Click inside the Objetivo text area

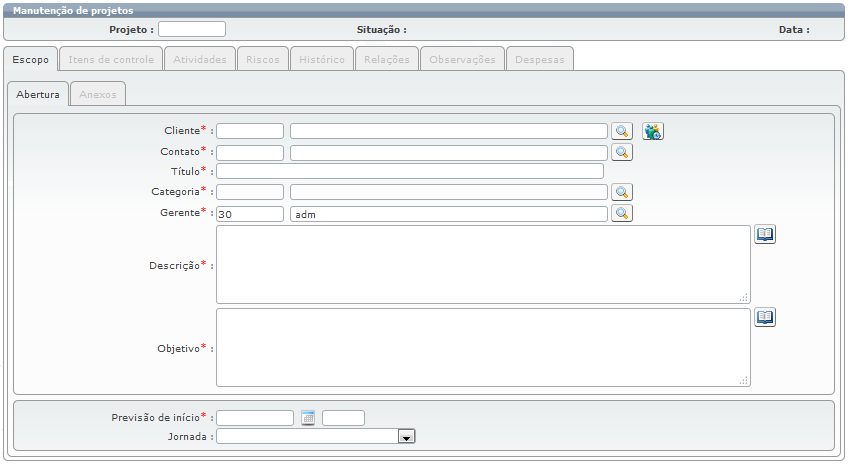482,347
